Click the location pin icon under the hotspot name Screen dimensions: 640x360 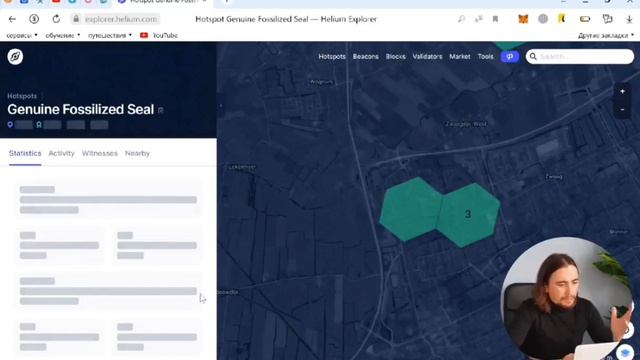coord(10,124)
